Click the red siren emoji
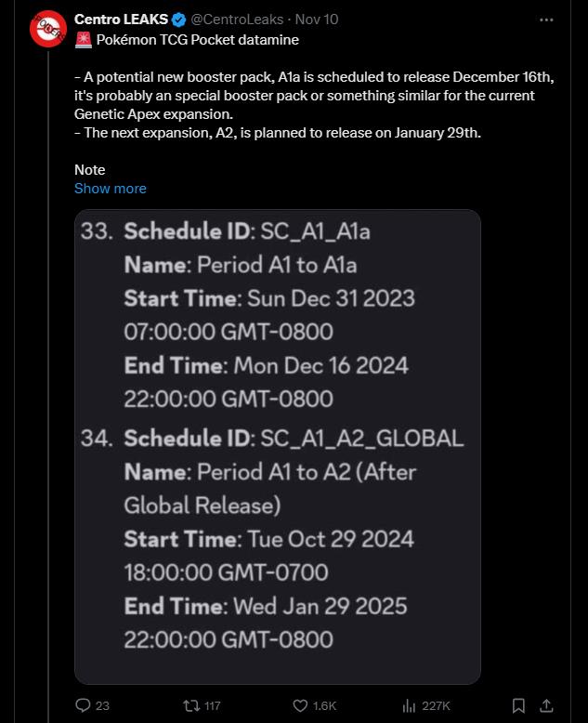 pos(83,41)
